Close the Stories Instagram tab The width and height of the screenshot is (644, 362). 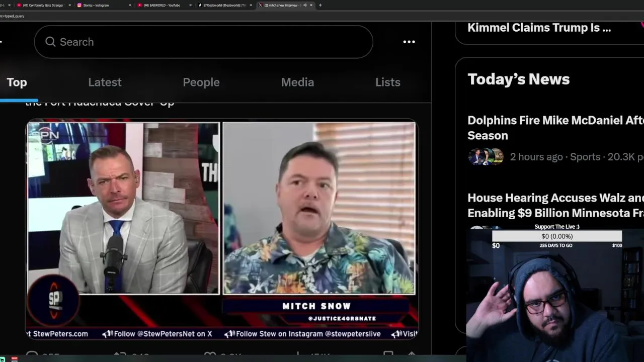coord(130,5)
